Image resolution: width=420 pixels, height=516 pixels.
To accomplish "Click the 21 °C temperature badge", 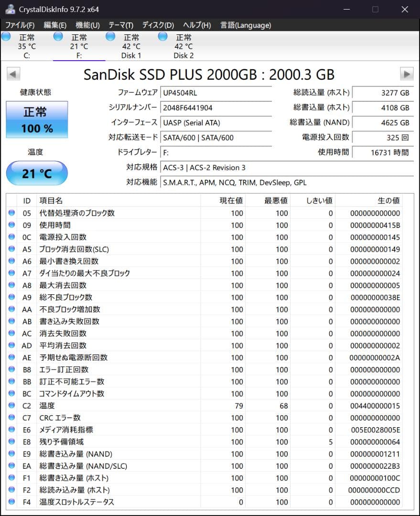I will click(37, 173).
